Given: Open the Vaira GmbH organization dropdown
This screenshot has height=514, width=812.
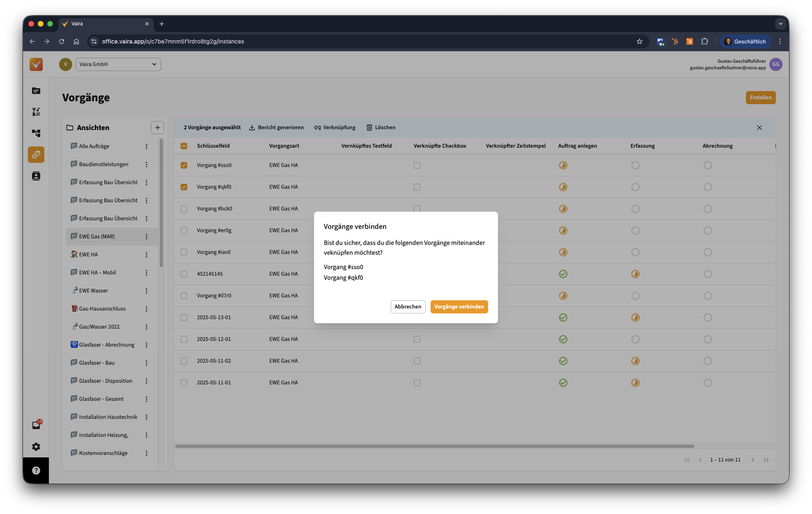Looking at the screenshot, I should click(x=118, y=64).
